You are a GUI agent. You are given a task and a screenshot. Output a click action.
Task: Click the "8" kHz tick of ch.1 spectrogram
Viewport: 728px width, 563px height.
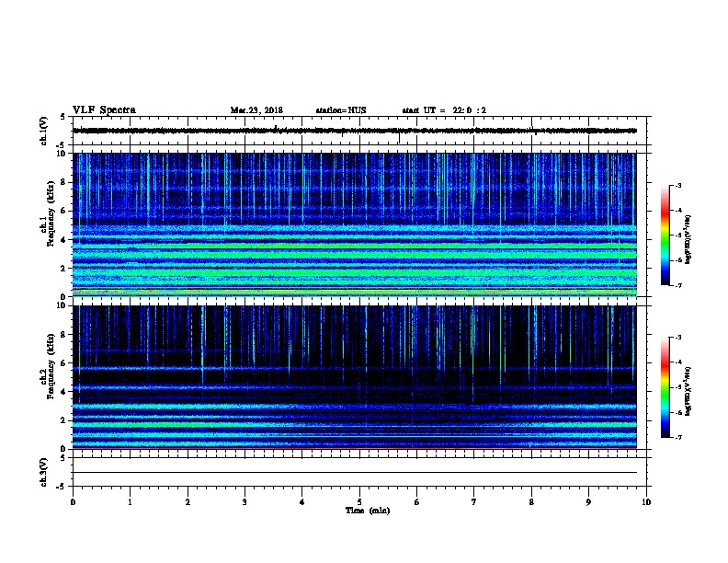tap(64, 182)
